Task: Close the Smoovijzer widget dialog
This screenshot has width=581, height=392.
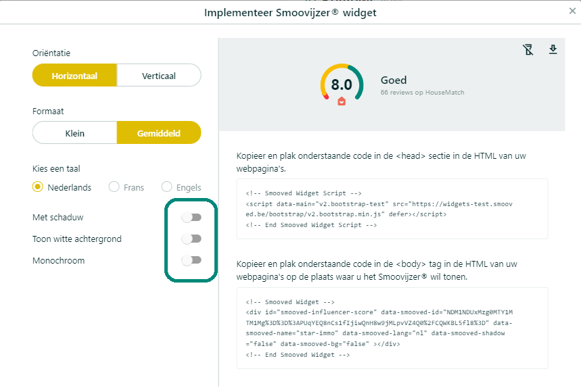Action: [x=572, y=11]
